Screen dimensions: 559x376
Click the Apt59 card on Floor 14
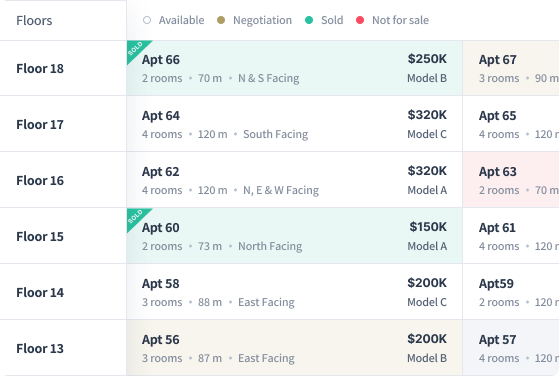(511, 292)
